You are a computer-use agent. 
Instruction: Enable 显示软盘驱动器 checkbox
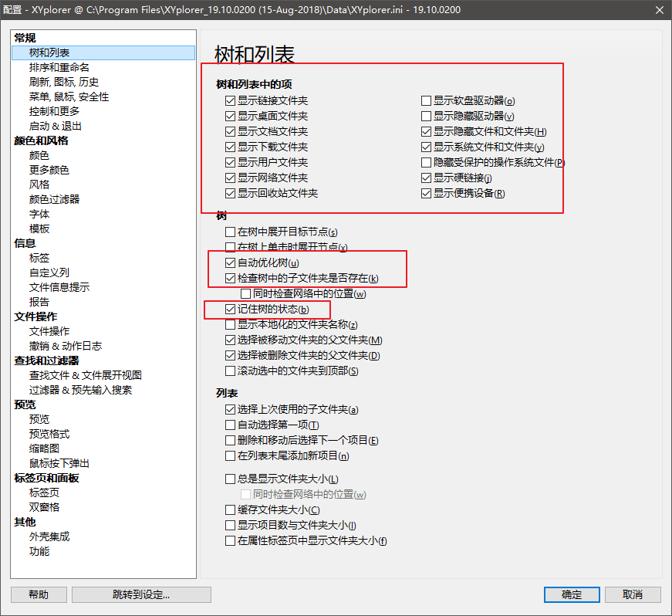tap(425, 100)
